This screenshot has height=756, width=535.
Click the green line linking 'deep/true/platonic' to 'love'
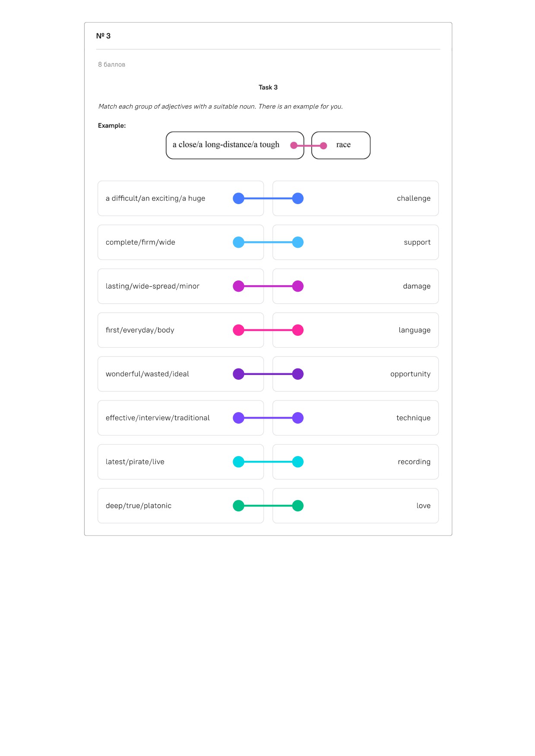pos(268,506)
